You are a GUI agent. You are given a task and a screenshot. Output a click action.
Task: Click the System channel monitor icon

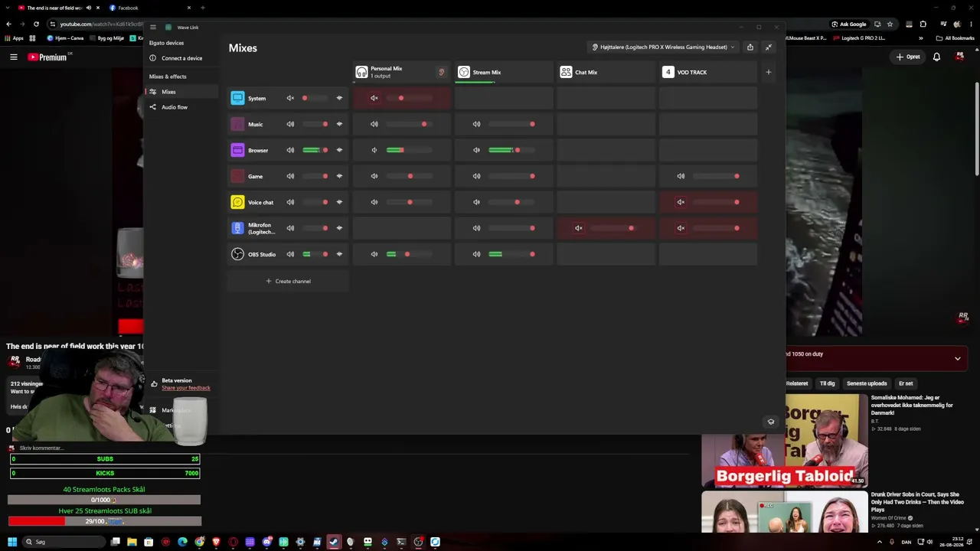coord(237,98)
